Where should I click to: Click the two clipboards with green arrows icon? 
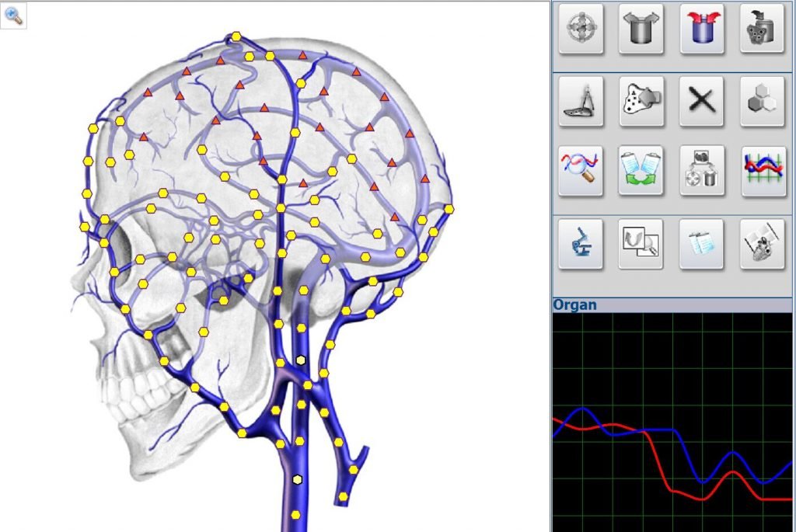(641, 170)
